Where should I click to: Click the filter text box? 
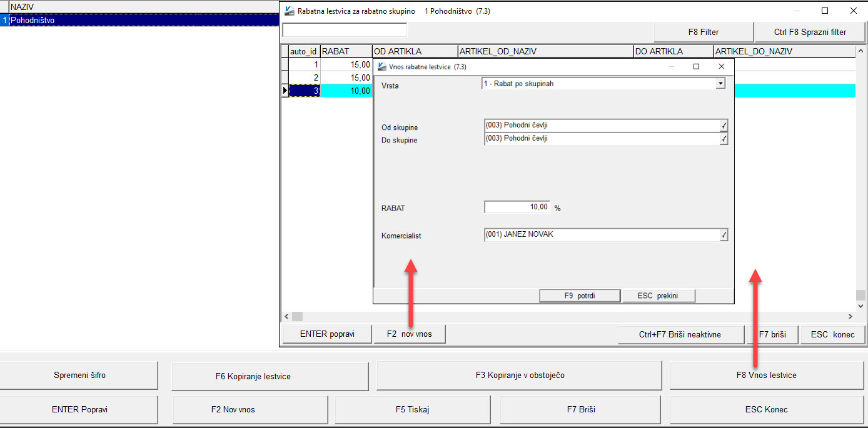click(x=345, y=30)
